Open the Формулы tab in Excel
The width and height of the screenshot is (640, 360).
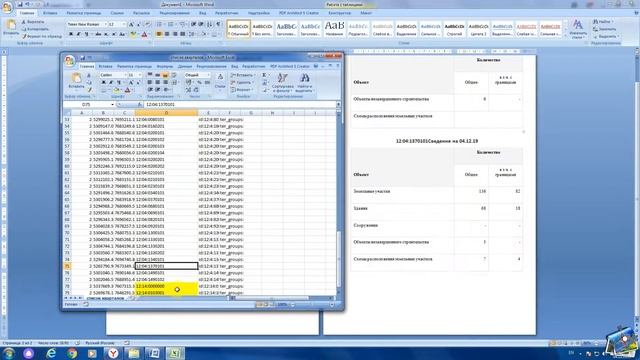coord(165,66)
